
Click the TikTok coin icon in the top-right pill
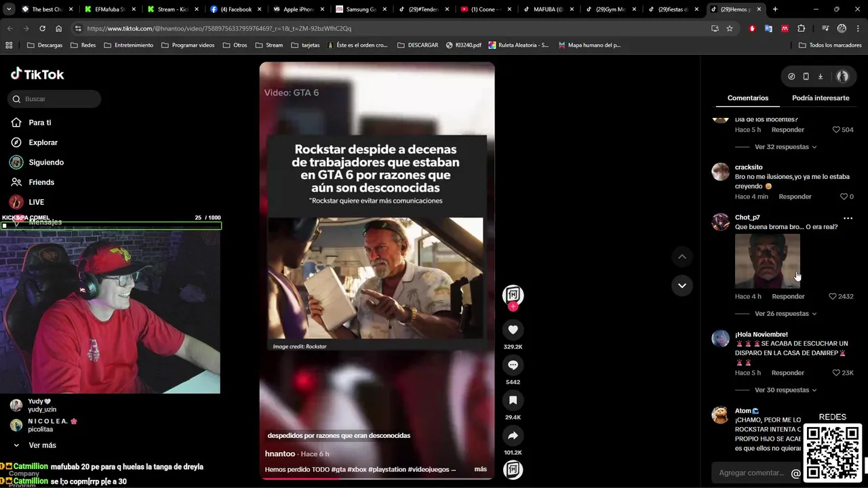coord(791,77)
